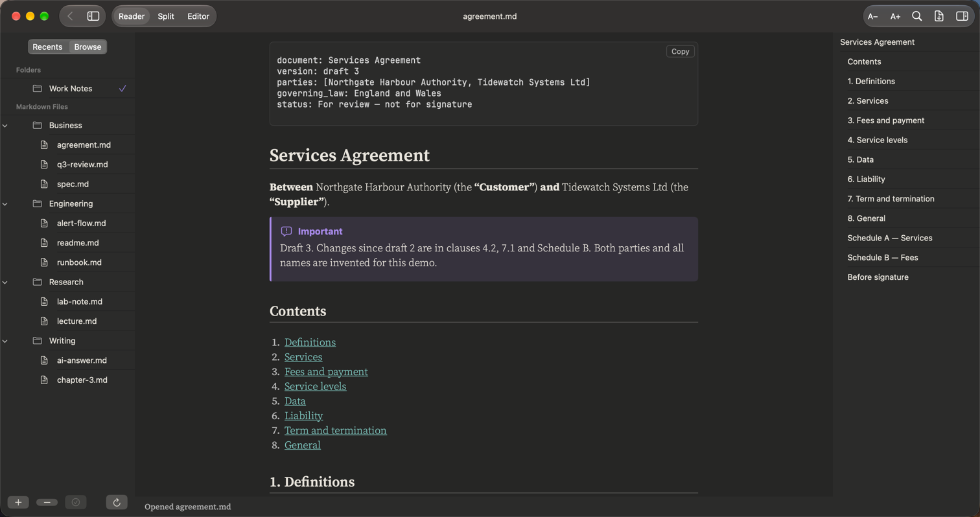
Task: Click the export document icon
Action: [x=939, y=16]
